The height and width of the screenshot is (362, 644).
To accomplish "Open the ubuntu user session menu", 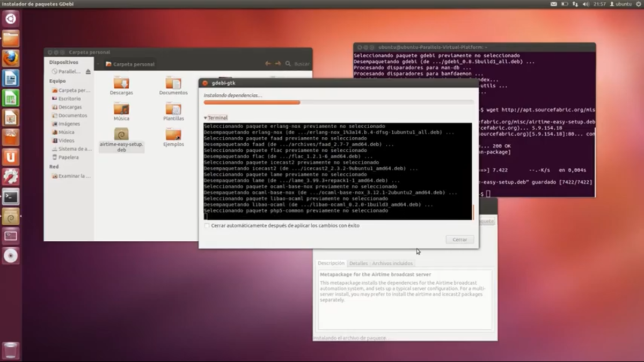I will pyautogui.click(x=620, y=4).
